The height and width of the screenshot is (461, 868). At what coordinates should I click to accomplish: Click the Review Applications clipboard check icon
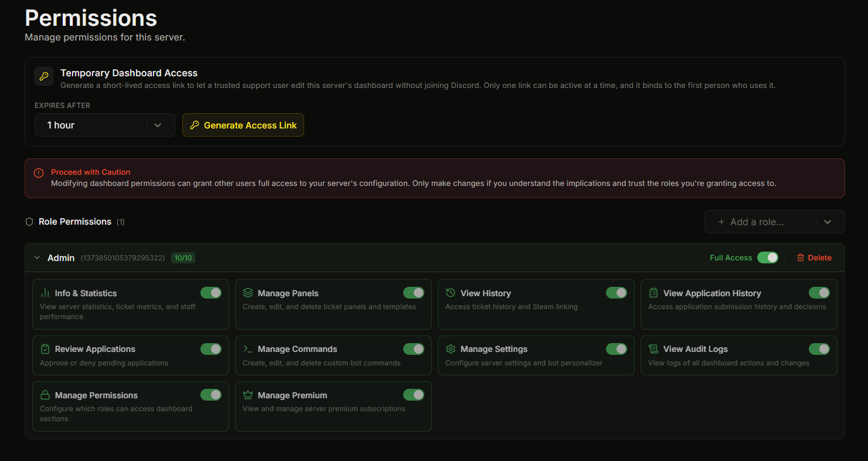(45, 349)
